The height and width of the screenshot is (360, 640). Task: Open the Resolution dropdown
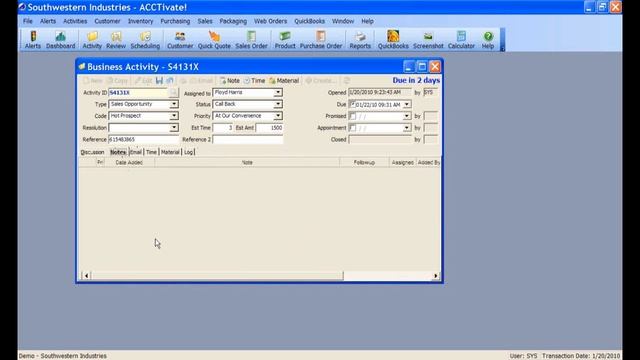click(x=174, y=128)
